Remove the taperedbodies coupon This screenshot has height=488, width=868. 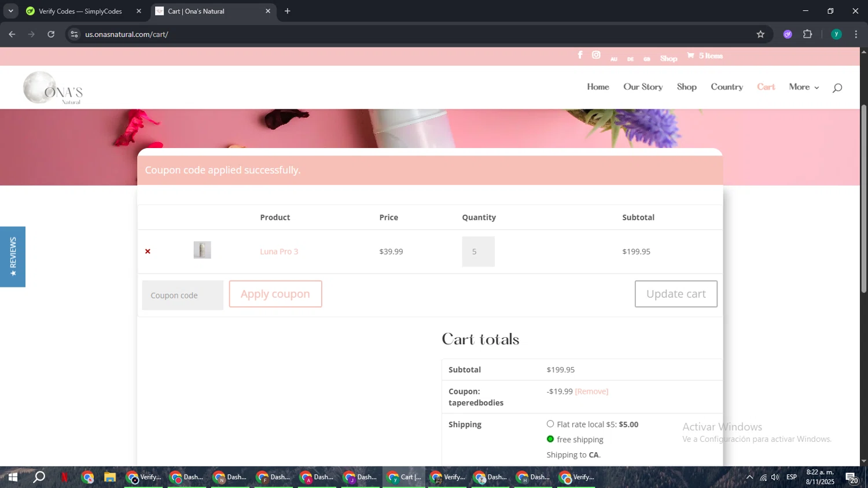coord(591,391)
